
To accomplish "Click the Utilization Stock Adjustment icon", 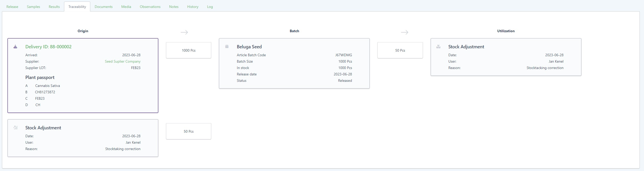I will [x=438, y=47].
